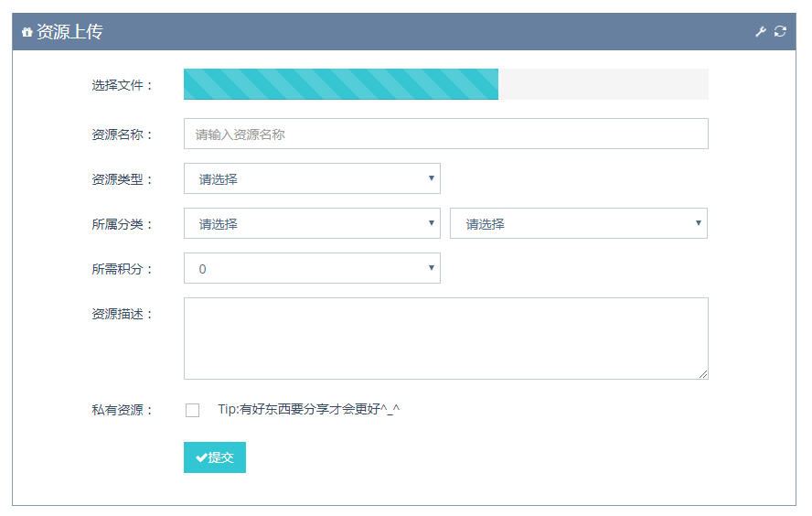Submit the form with the 提交 button
812x516 pixels.
point(215,457)
